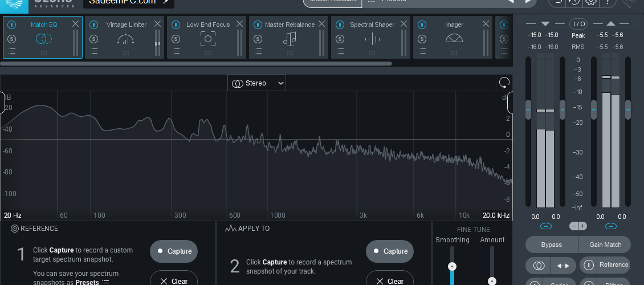Enable the Reference power toggle
The width and height of the screenshot is (644, 285).
589,265
